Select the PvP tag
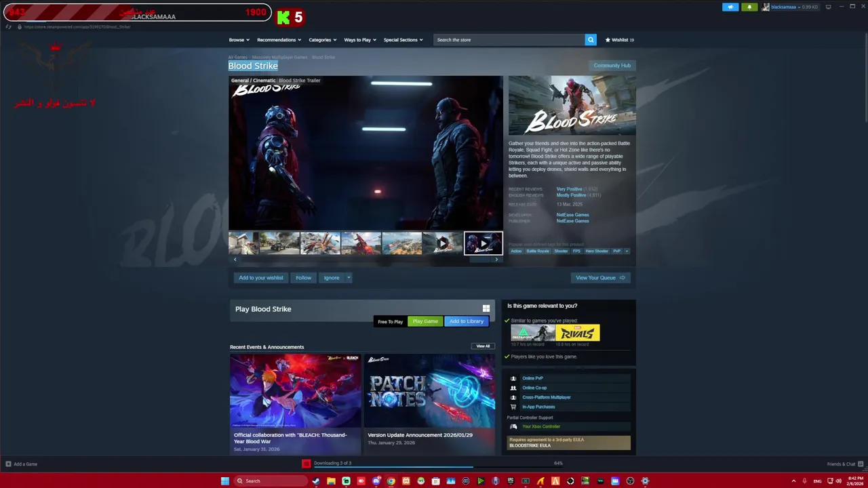The width and height of the screenshot is (868, 488). click(616, 251)
